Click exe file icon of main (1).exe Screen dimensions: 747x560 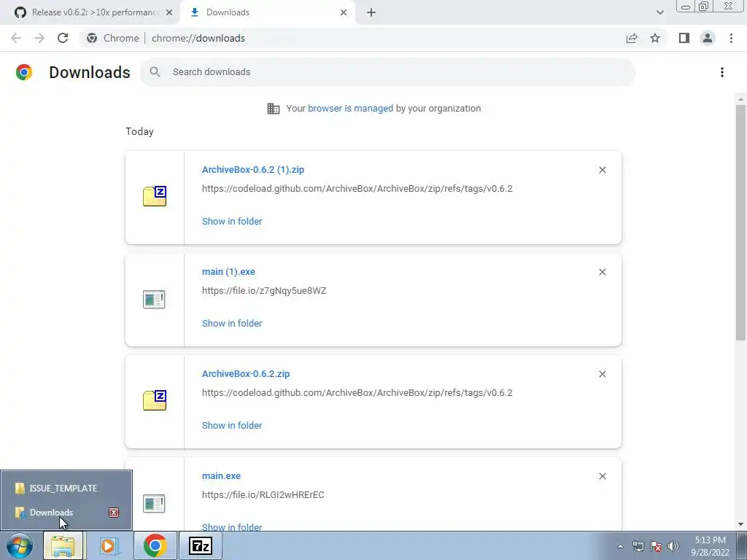(154, 299)
